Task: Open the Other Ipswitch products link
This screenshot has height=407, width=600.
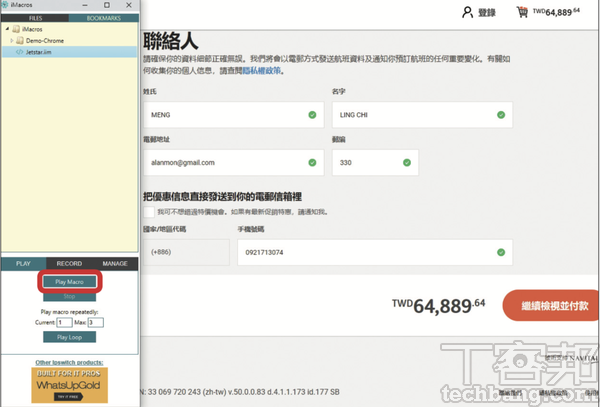Action: pos(69,362)
